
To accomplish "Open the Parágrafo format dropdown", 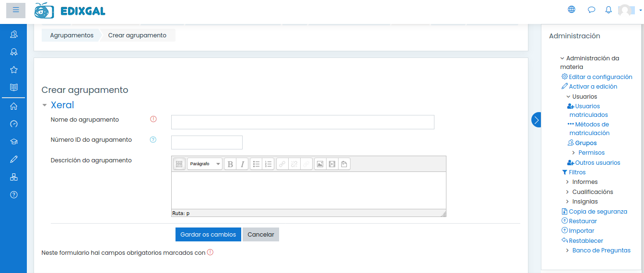I will (x=205, y=164).
